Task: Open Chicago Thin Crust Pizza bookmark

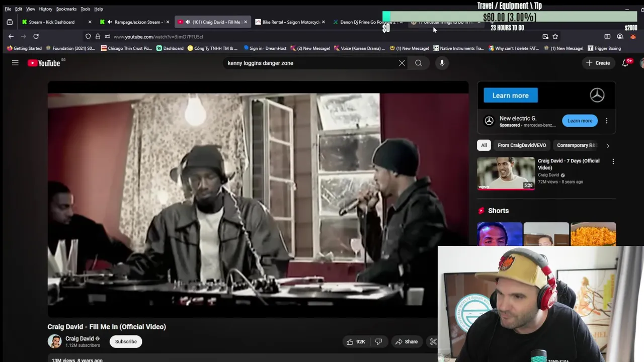Action: [126, 48]
